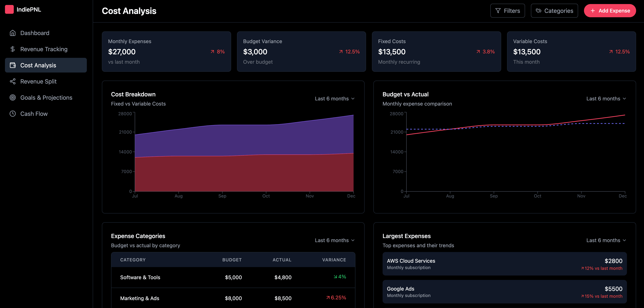Open Cash Flow in sidebar
Image resolution: width=644 pixels, height=308 pixels.
(34, 114)
